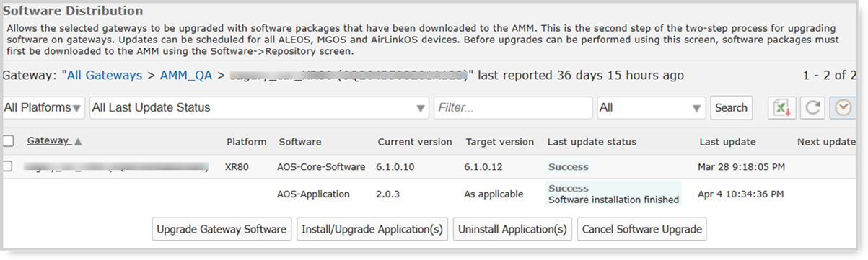Click the Filter input field
Screen dimensions: 868x260
click(513, 108)
